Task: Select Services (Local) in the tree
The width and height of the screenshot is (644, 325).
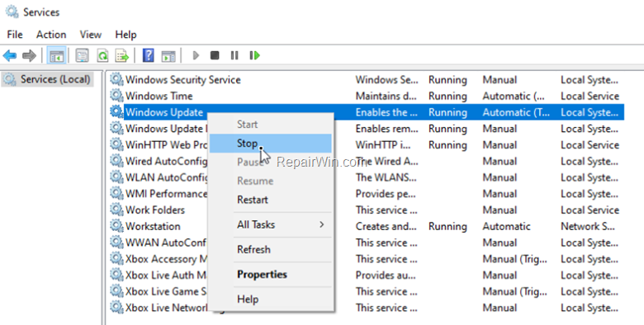Action: click(49, 79)
